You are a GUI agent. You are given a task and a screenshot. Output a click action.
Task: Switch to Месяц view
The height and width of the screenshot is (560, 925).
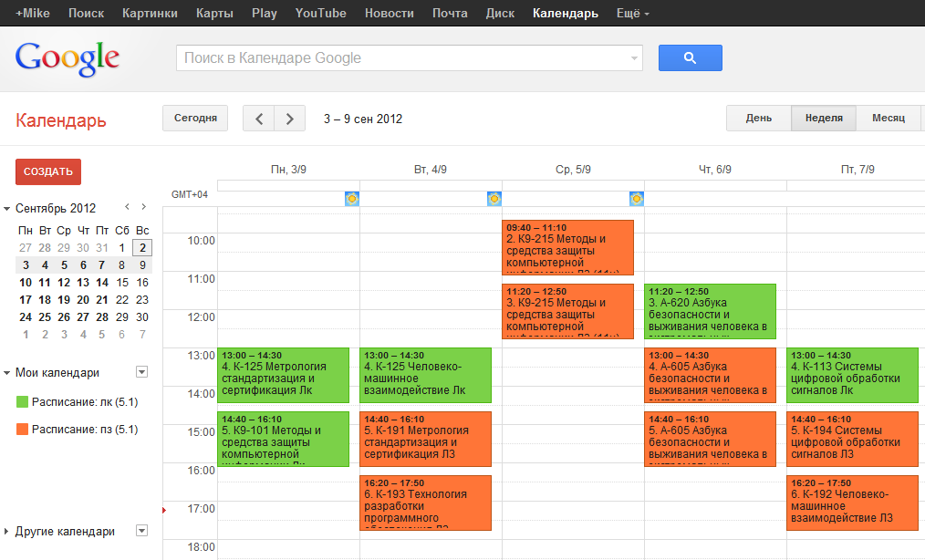[888, 119]
